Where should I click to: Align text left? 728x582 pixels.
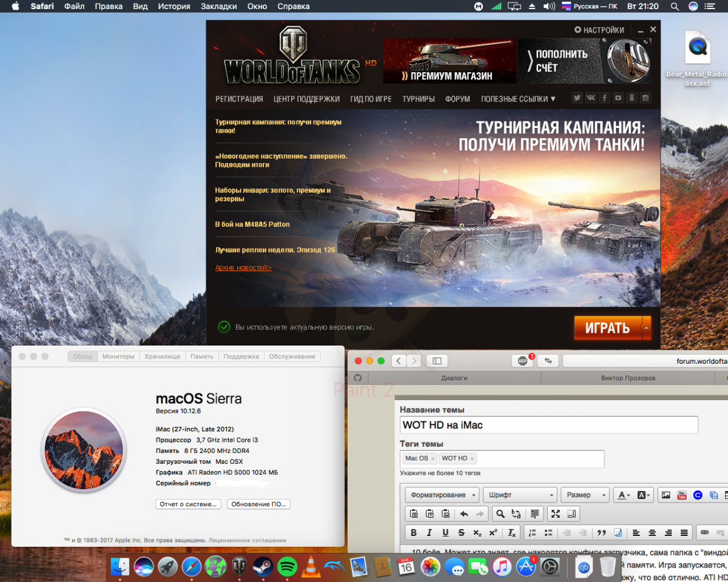pos(636,533)
